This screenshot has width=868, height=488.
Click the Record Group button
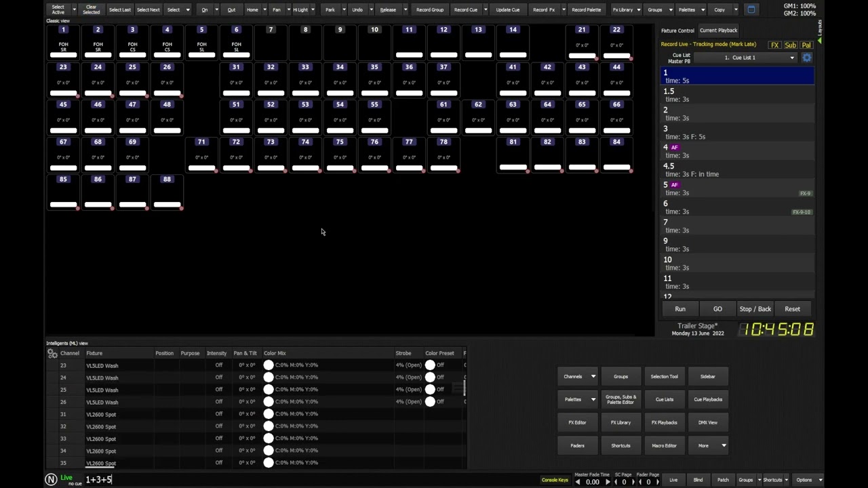pyautogui.click(x=430, y=9)
